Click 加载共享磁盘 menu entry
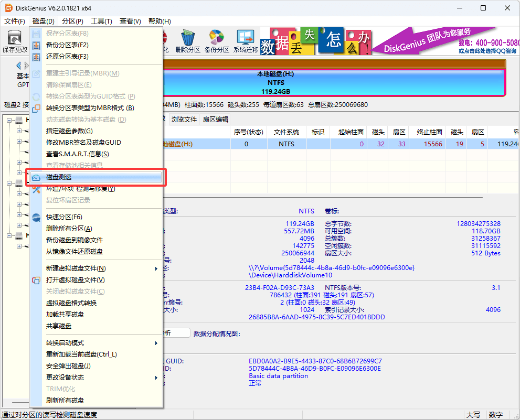The image size is (520, 420). click(95, 315)
